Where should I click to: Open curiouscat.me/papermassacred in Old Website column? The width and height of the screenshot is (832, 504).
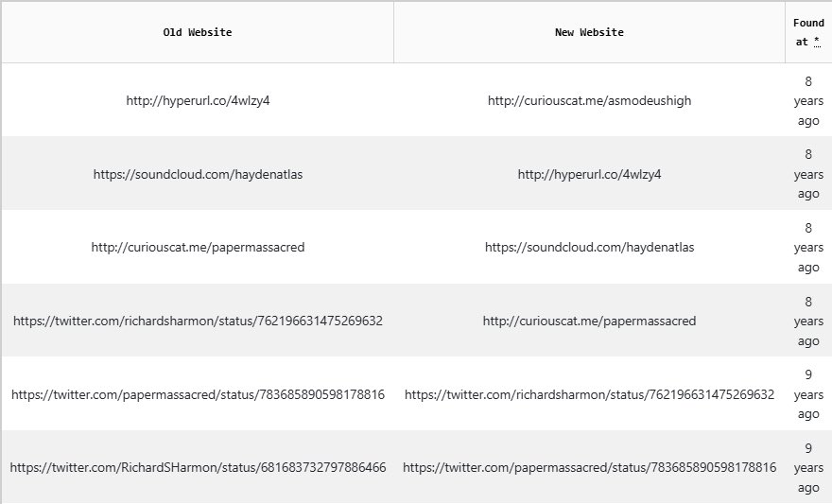click(x=198, y=247)
